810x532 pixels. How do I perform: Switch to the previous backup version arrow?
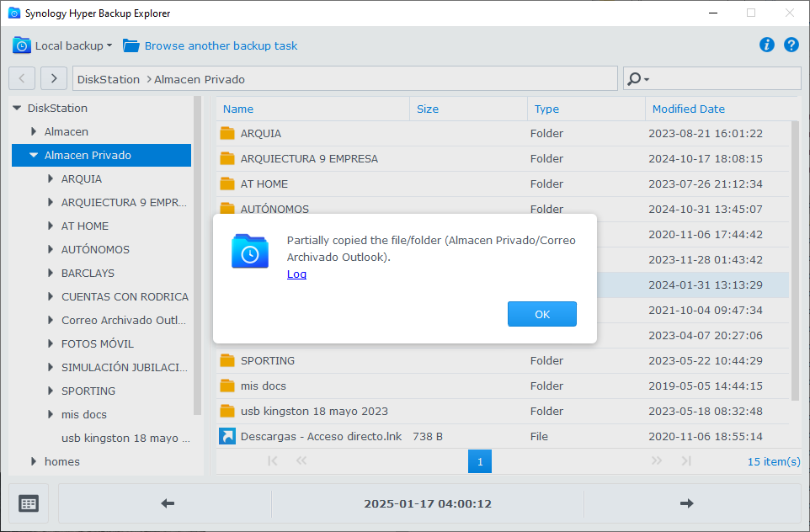coord(168,503)
